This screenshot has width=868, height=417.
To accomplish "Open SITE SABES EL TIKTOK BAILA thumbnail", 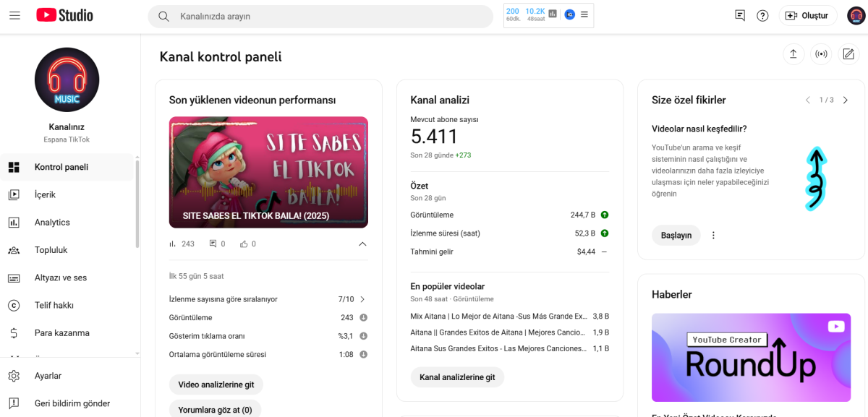I will [x=268, y=172].
